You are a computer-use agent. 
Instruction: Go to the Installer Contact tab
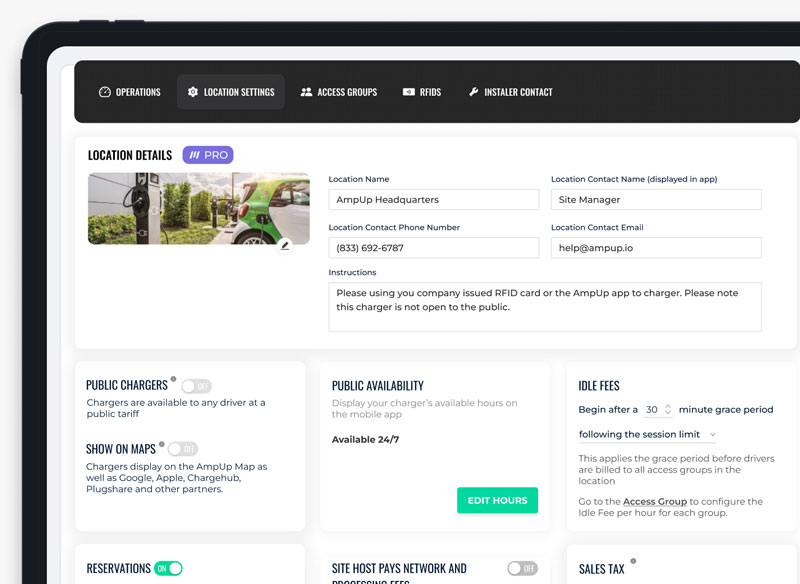pyautogui.click(x=511, y=92)
